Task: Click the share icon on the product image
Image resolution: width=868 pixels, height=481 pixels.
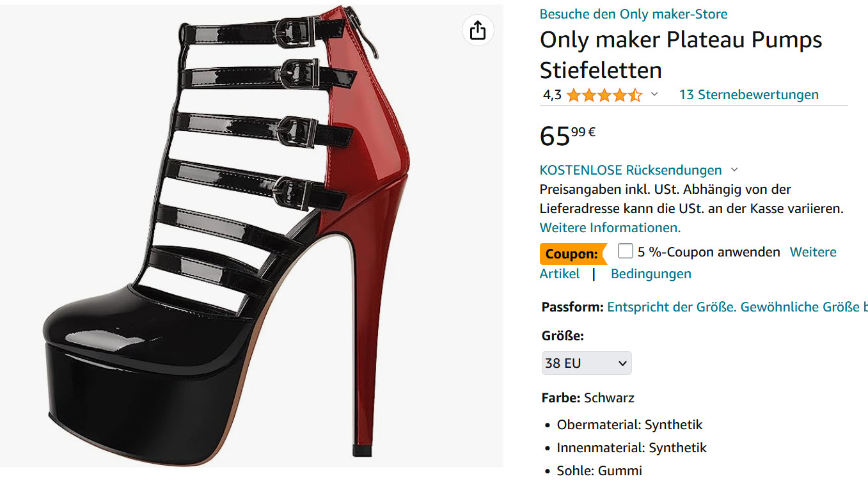Action: pos(478,30)
